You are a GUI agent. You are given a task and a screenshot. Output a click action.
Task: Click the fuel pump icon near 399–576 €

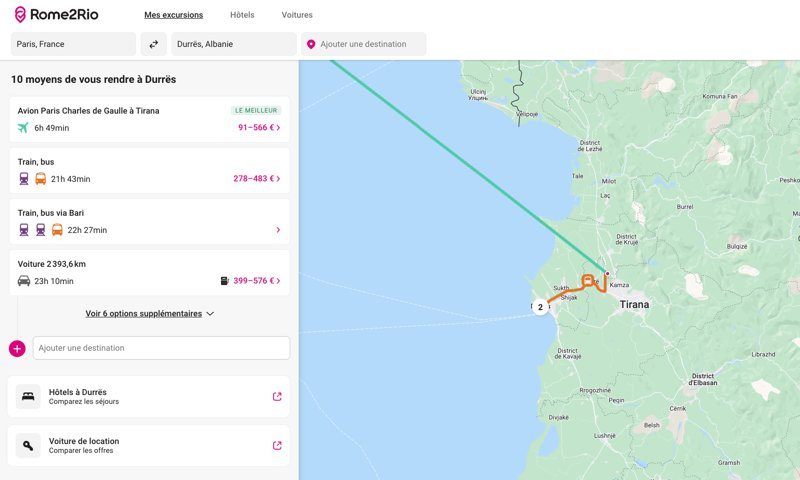pyautogui.click(x=224, y=281)
